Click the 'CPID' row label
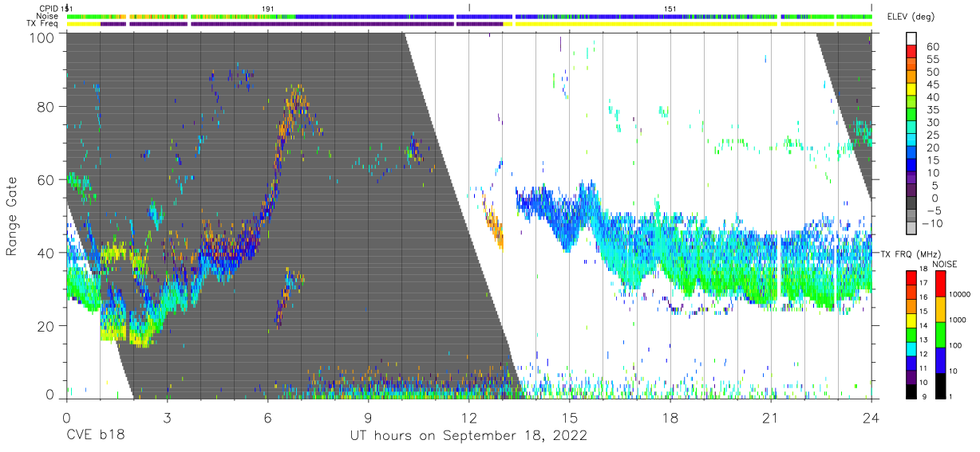980x452 pixels. tap(47, 8)
